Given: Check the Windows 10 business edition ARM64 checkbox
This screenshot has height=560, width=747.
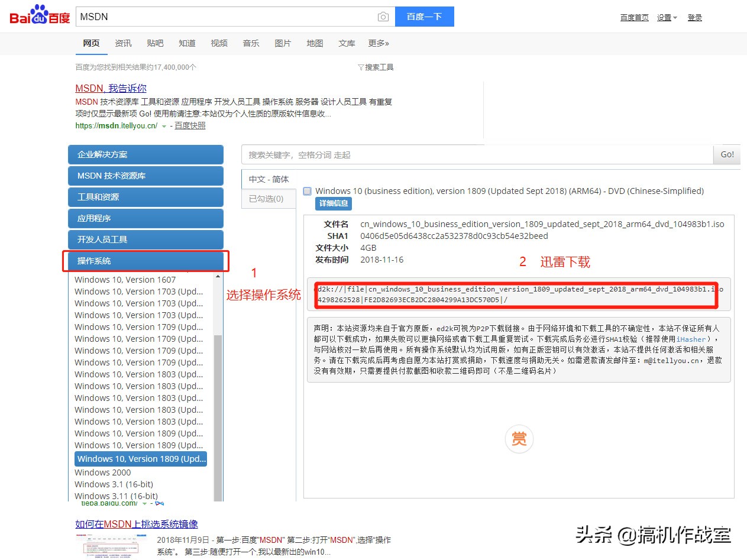Looking at the screenshot, I should point(307,191).
